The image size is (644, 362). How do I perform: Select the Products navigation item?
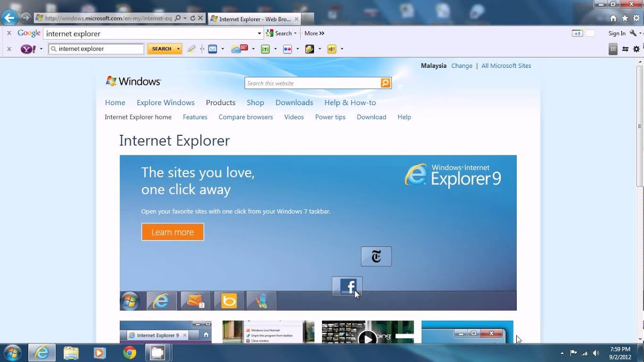tap(220, 103)
